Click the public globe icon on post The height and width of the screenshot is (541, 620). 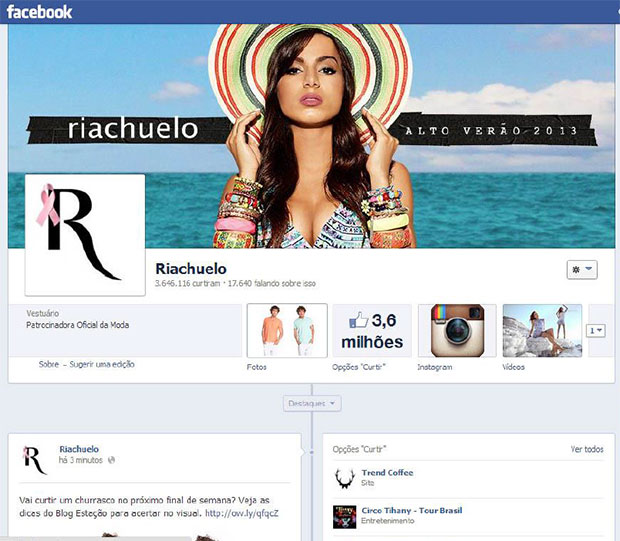click(x=112, y=460)
